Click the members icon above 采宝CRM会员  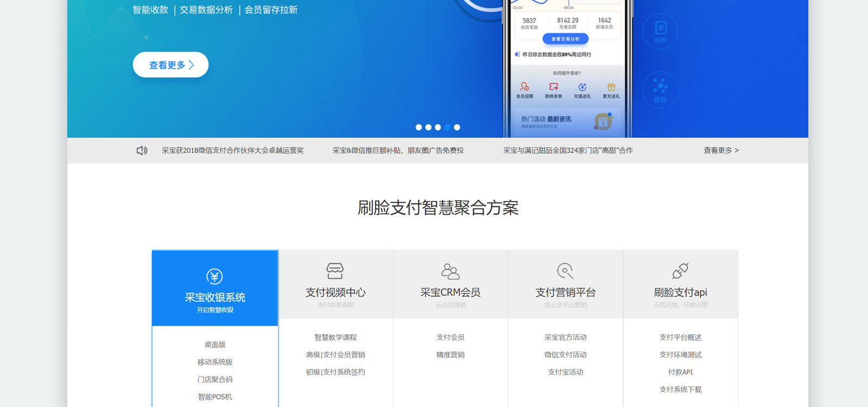pos(450,271)
